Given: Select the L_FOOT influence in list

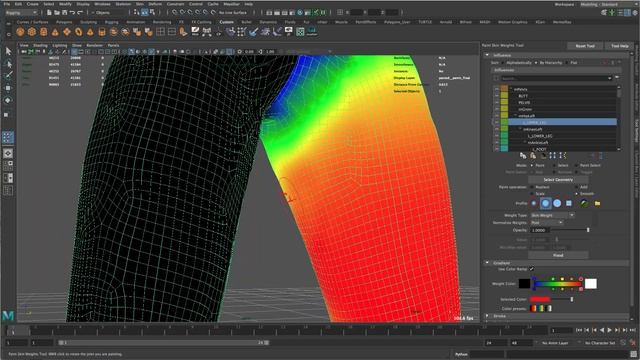Looking at the screenshot, I should (x=539, y=149).
